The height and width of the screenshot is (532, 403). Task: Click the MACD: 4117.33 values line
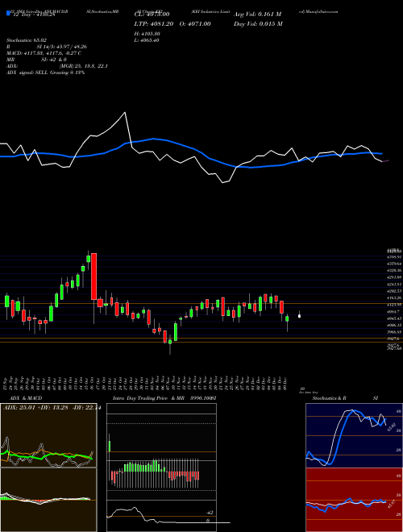click(44, 53)
